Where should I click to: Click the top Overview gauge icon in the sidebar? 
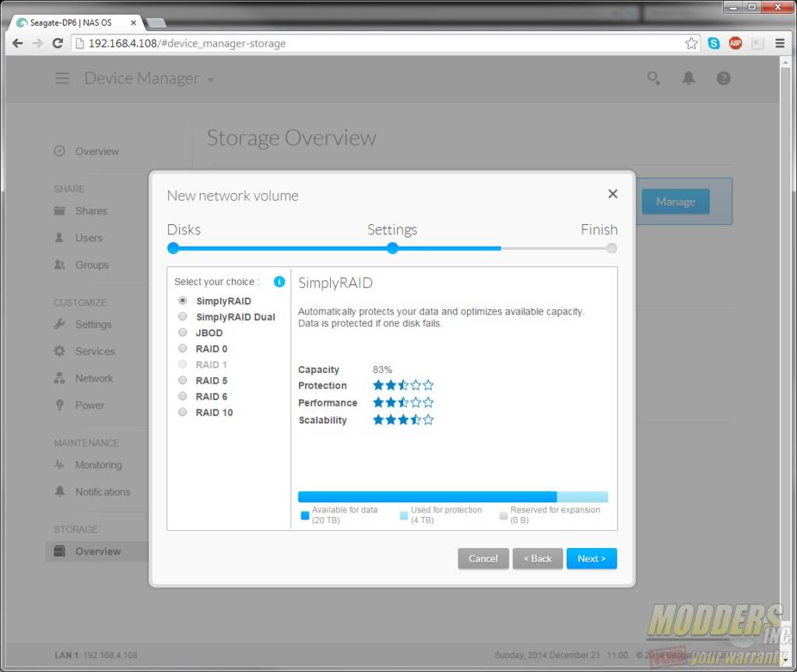59,151
